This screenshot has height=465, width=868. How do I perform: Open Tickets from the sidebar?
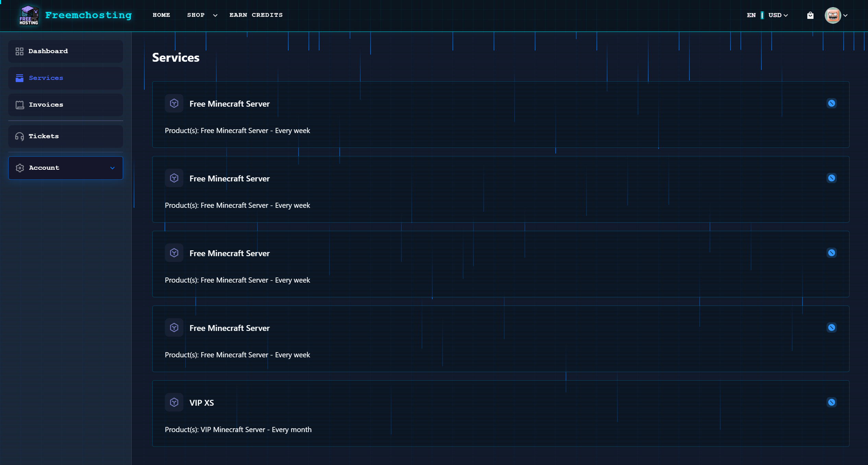pos(65,136)
